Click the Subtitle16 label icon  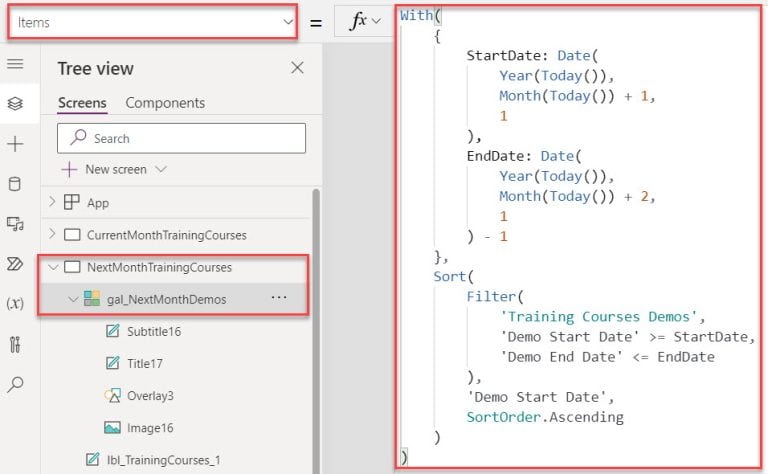(113, 331)
